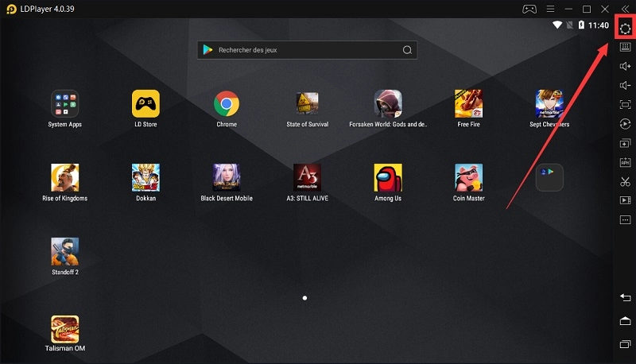Open System Apps folder
Image resolution: width=636 pixels, height=364 pixels.
tap(64, 103)
